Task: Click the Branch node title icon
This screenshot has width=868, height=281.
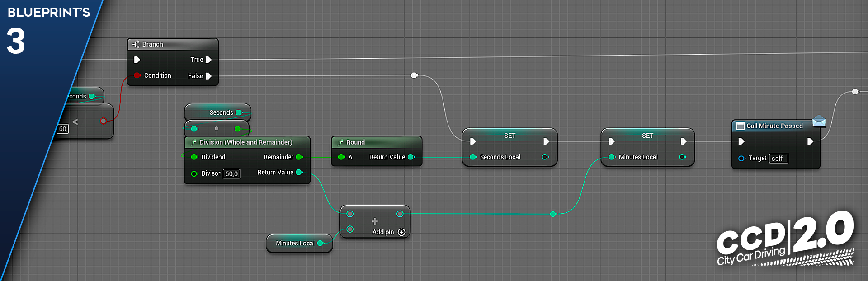Action: pyautogui.click(x=136, y=44)
